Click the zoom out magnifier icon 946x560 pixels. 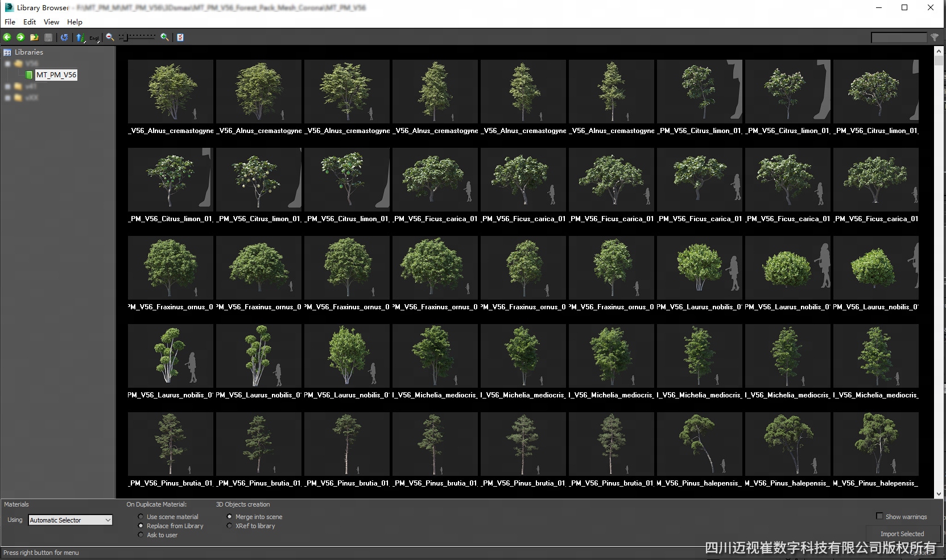(109, 38)
